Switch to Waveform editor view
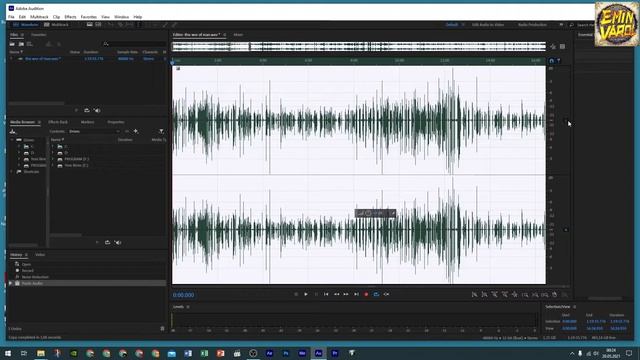This screenshot has height=360, width=640. 26,25
